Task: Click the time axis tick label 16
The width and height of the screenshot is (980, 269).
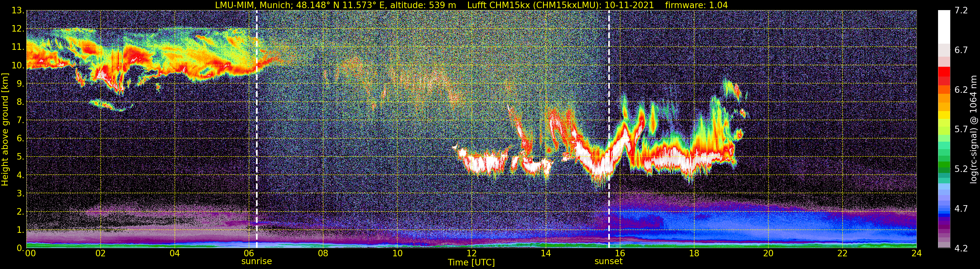Action: [620, 253]
